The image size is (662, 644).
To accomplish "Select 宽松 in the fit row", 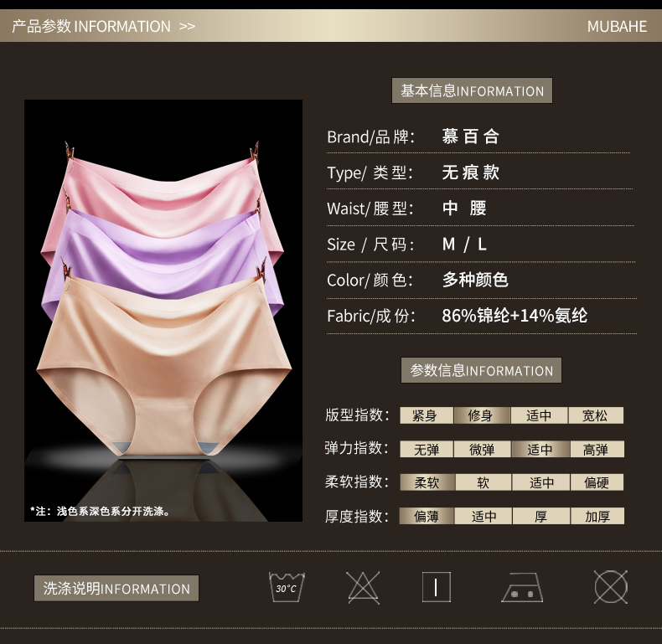I will pyautogui.click(x=596, y=415).
